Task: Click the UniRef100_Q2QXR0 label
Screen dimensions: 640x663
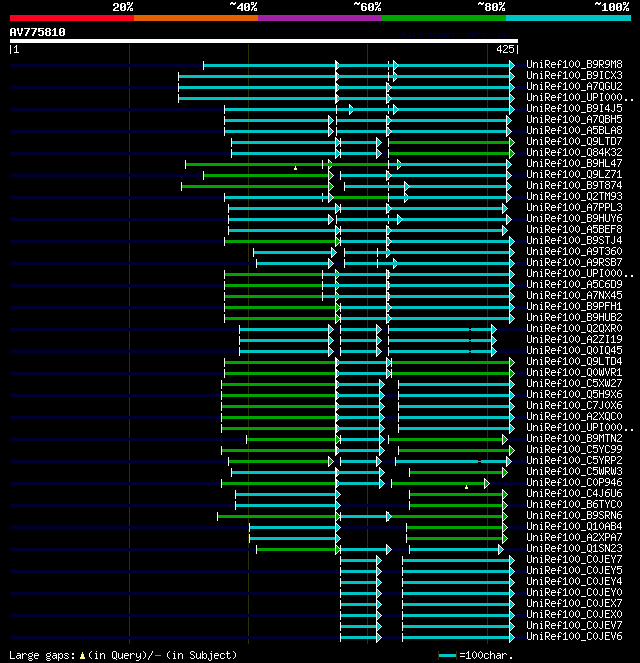Action: (574, 328)
